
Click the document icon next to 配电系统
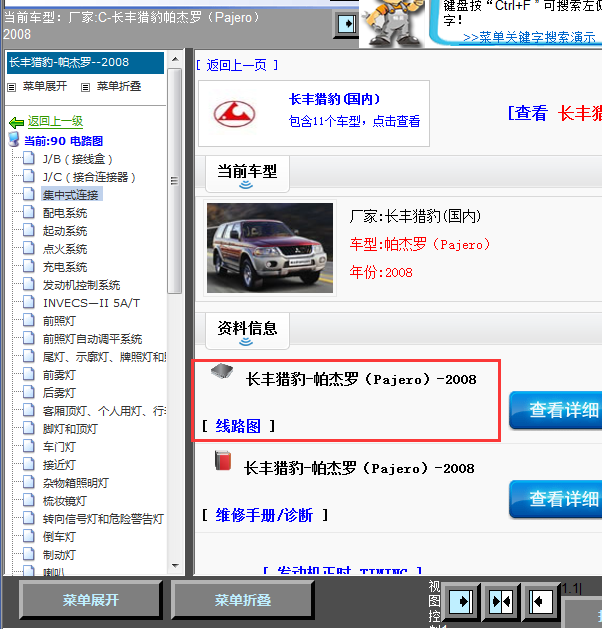point(28,212)
